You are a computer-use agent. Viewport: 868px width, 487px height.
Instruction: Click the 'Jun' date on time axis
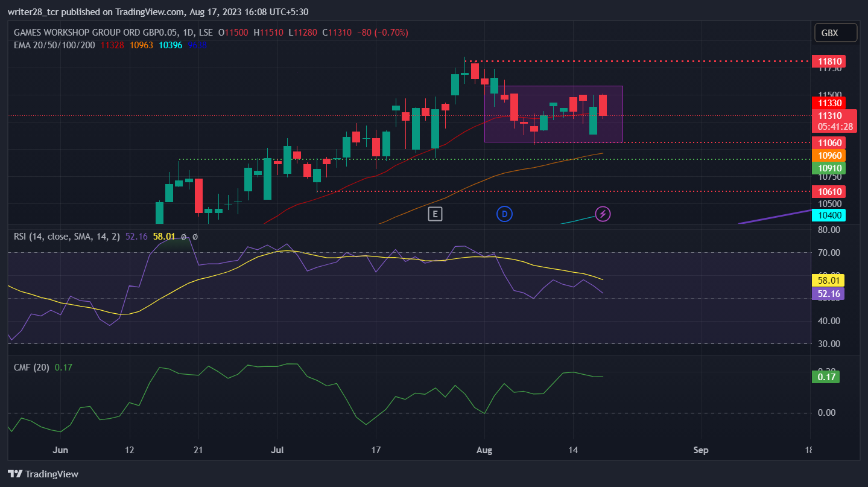60,450
